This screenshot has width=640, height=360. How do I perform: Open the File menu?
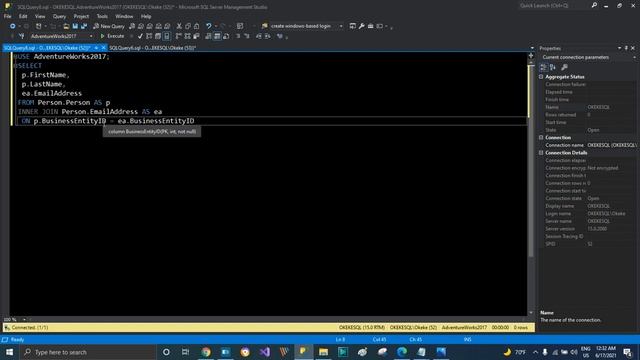[x=8, y=16]
